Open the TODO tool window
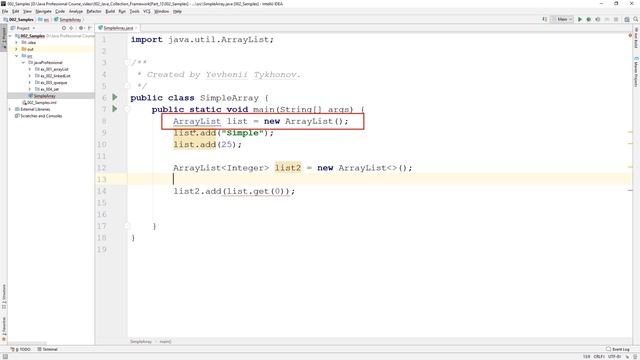The image size is (640, 360). [x=20, y=349]
